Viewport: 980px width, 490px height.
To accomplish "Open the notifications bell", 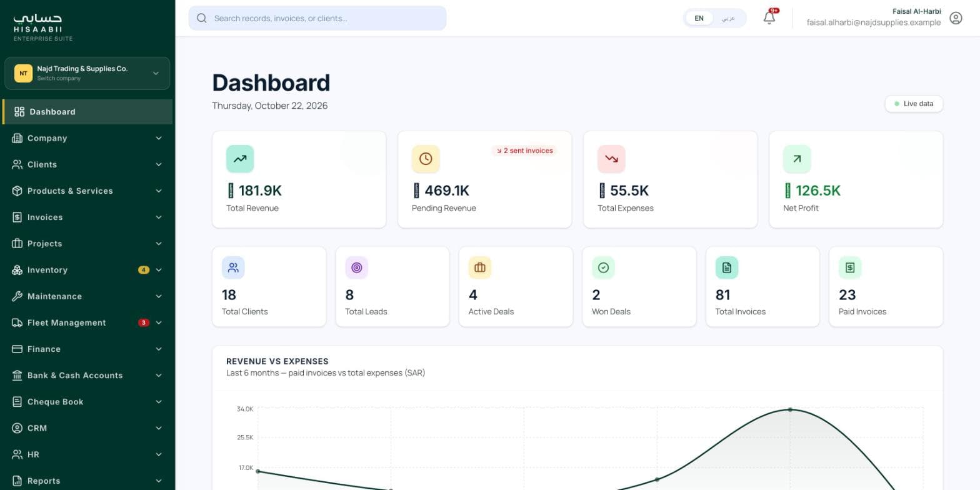I will pos(769,17).
